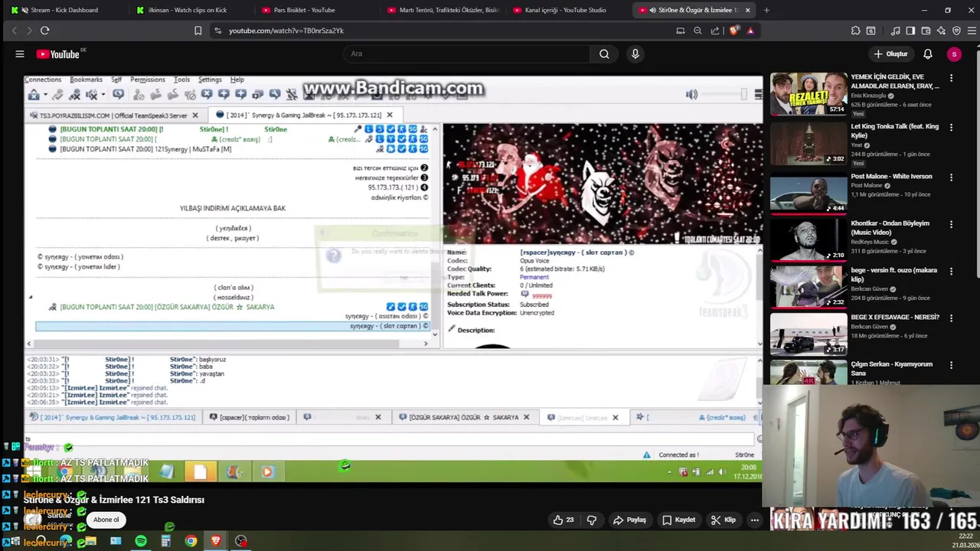Close the ÖZGÜR SAKARYA chat tab in the video
Viewport: 980px width, 551px height.
pos(526,417)
